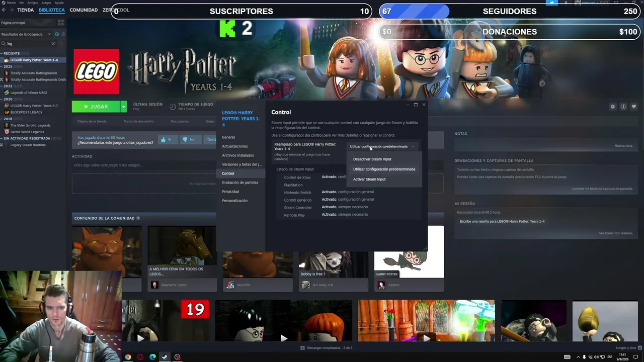Open the General properties tab
The width and height of the screenshot is (644, 362).
tap(228, 137)
